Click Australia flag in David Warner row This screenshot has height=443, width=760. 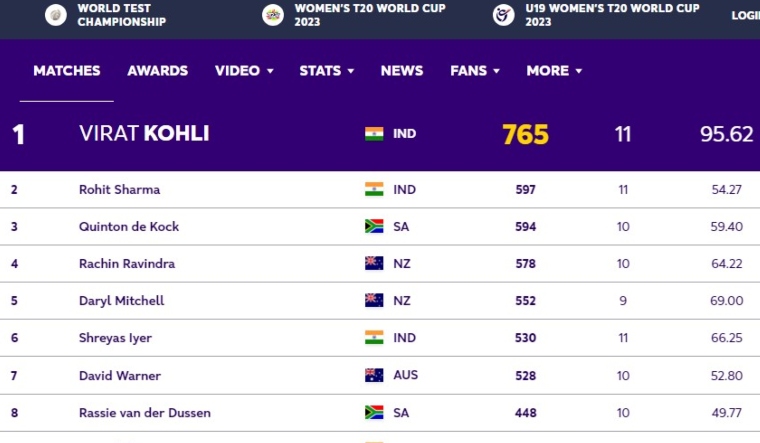tap(374, 375)
